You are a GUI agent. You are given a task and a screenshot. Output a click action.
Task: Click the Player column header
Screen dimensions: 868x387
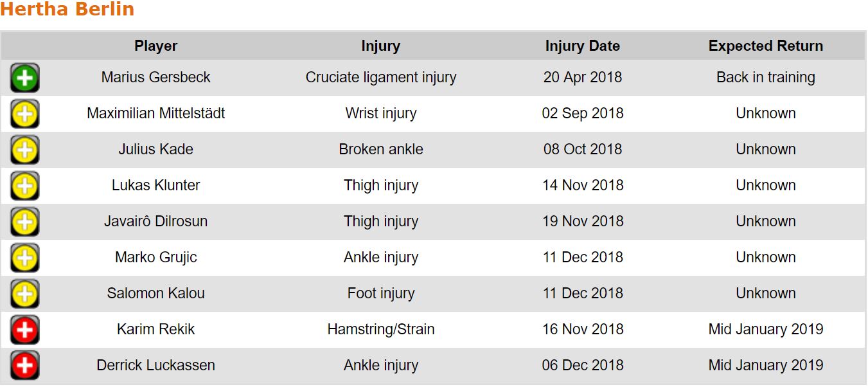click(x=155, y=46)
